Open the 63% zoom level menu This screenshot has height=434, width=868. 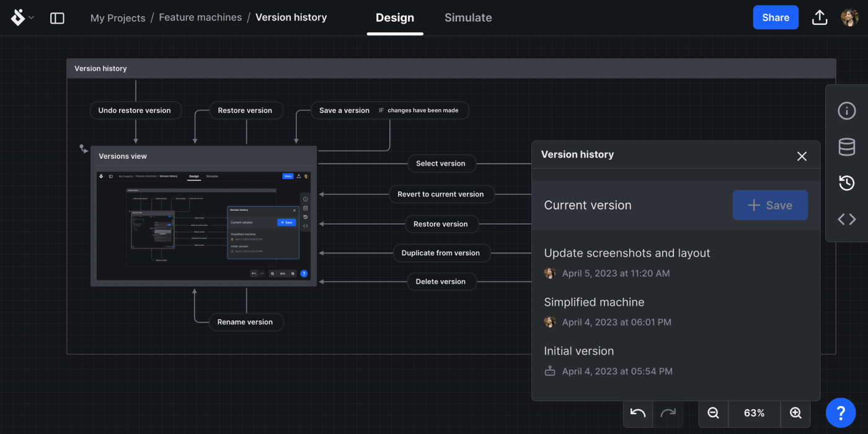(x=754, y=413)
